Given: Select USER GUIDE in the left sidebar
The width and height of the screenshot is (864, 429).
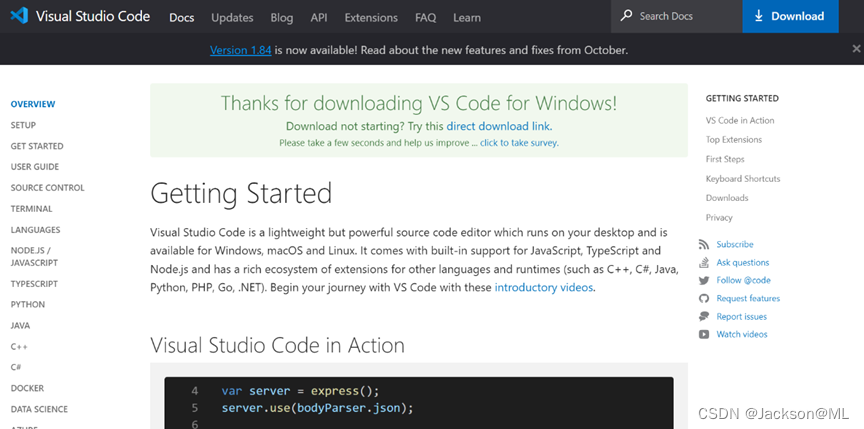Looking at the screenshot, I should 35,166.
